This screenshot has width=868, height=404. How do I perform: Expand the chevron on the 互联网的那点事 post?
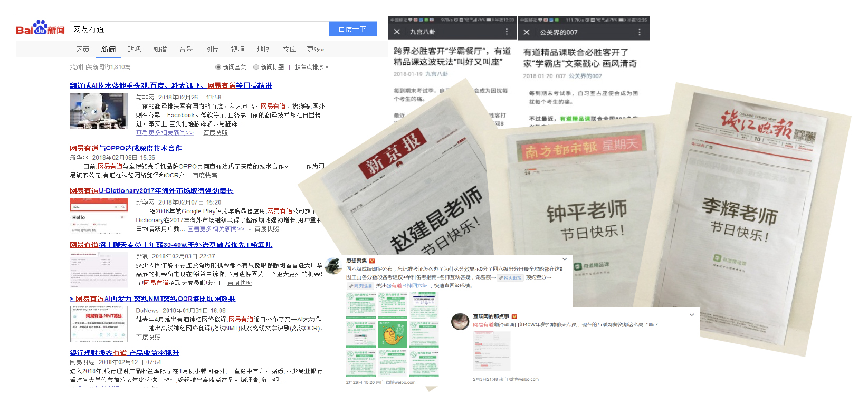(x=692, y=315)
